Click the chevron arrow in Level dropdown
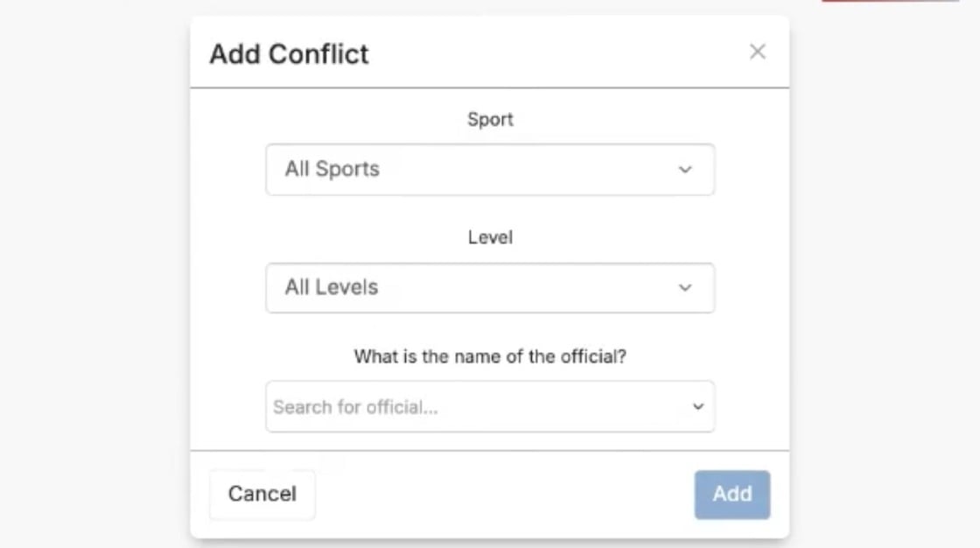This screenshot has height=548, width=980. click(x=685, y=288)
